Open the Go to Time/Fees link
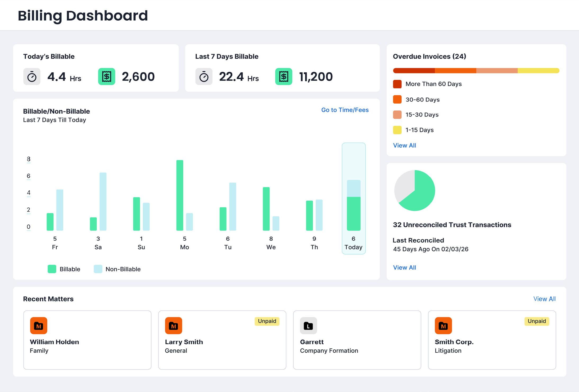The image size is (579, 392). (x=345, y=110)
